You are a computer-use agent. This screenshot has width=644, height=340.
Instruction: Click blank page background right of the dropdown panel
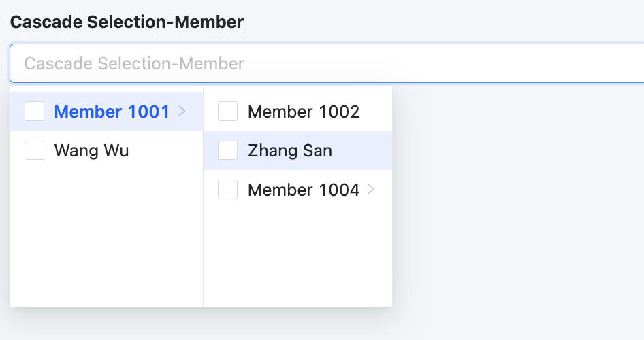pos(517,204)
